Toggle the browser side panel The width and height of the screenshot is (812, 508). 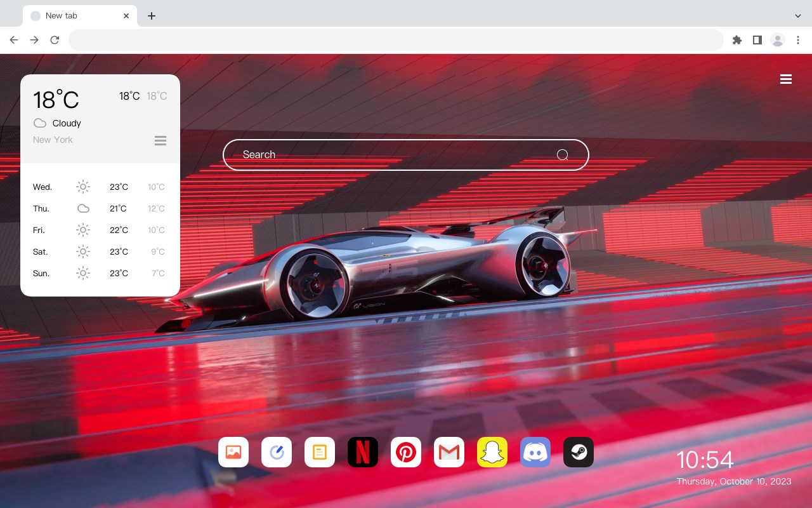click(x=757, y=40)
